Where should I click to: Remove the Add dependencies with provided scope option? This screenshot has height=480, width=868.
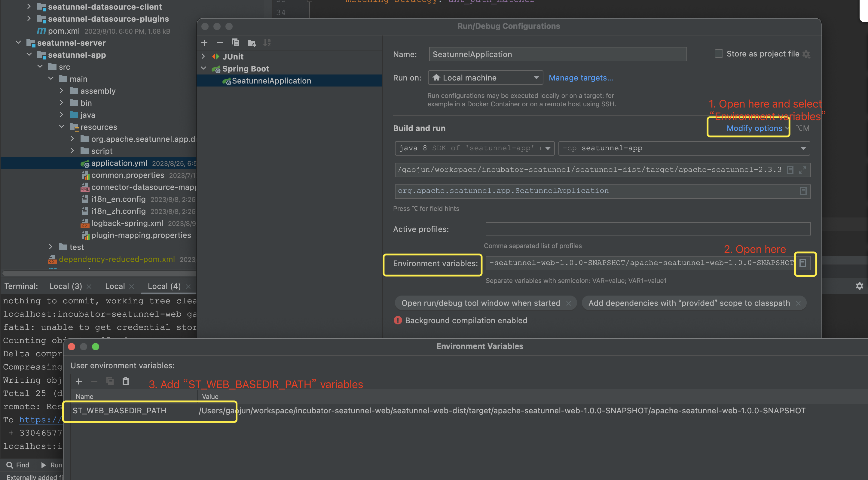click(798, 303)
